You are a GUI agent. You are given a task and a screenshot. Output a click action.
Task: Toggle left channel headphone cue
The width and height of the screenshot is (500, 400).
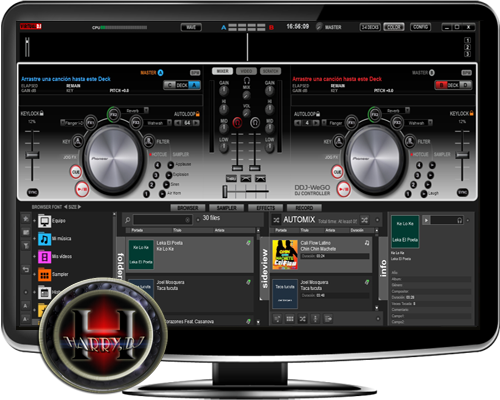tap(237, 123)
